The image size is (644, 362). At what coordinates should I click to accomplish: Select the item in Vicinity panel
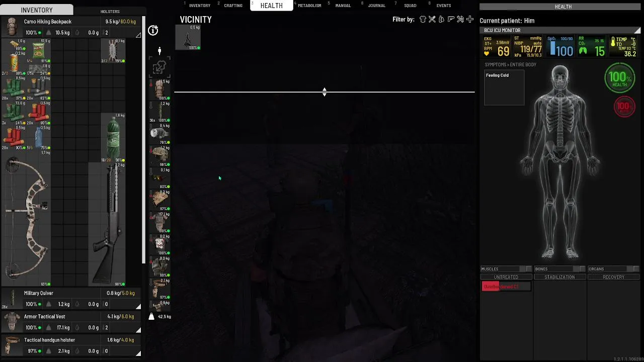point(188,38)
